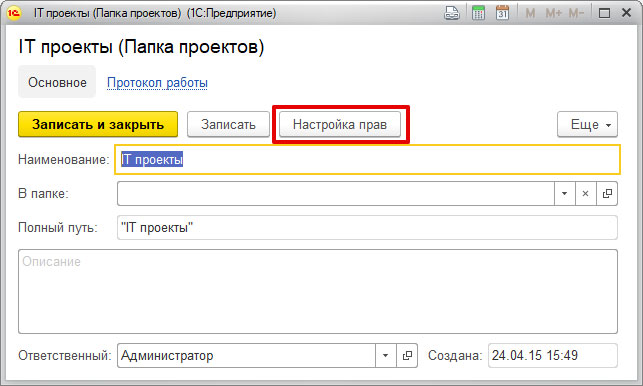Click the M- memory subtract button
The width and height of the screenshot is (643, 386).
(576, 14)
